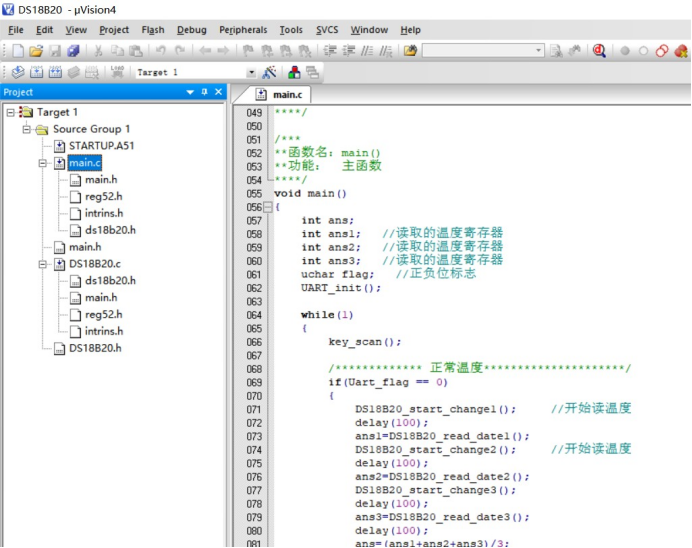Save the current file with the disk icon

[x=55, y=51]
